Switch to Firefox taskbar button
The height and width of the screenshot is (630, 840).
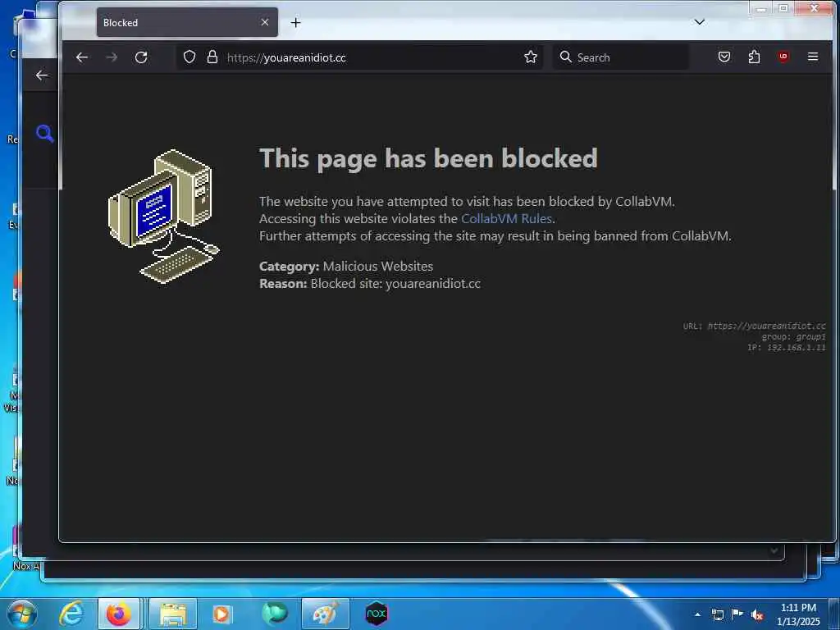(119, 614)
